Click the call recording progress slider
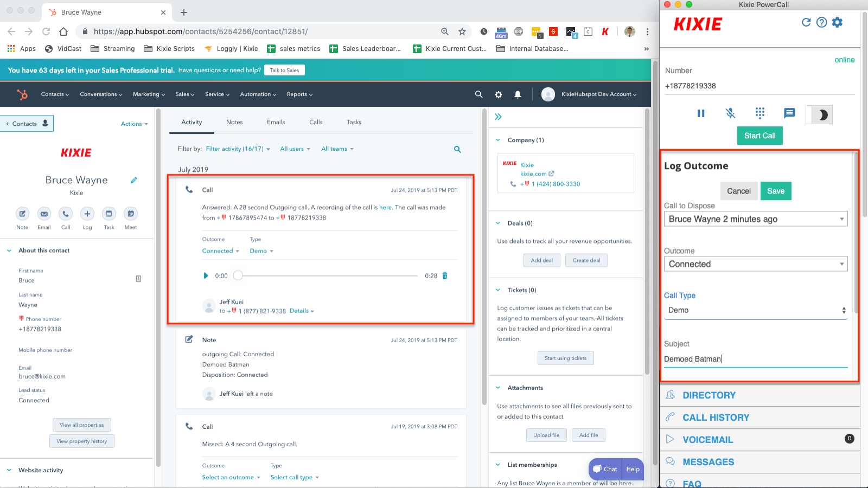Viewport: 868px width, 488px height. 238,275
